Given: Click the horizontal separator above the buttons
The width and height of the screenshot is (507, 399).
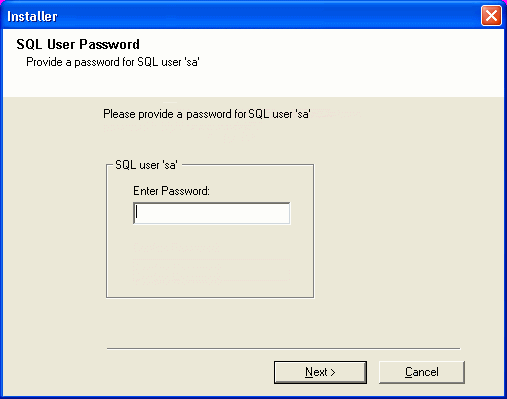Looking at the screenshot, I should click(283, 349).
